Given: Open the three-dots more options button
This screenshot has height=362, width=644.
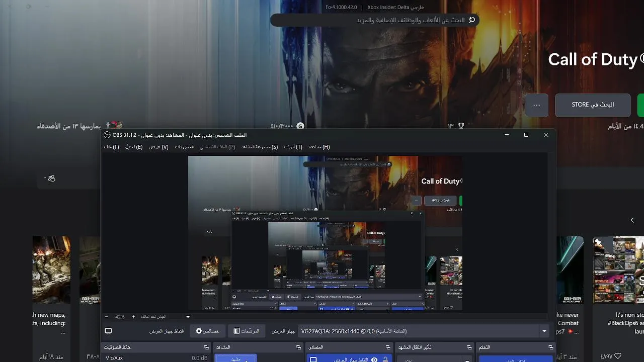Looking at the screenshot, I should click(x=536, y=105).
